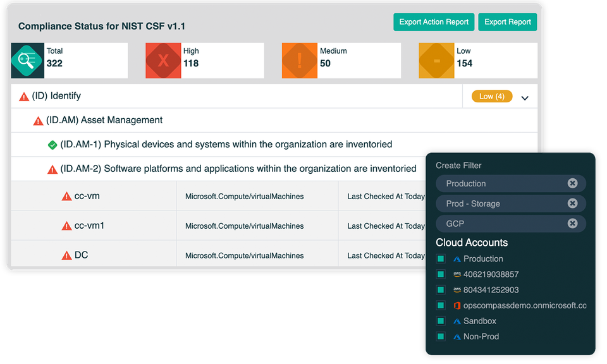The height and width of the screenshot is (364, 607).
Task: Remove the Prod - Storage filter chip
Action: pos(573,203)
